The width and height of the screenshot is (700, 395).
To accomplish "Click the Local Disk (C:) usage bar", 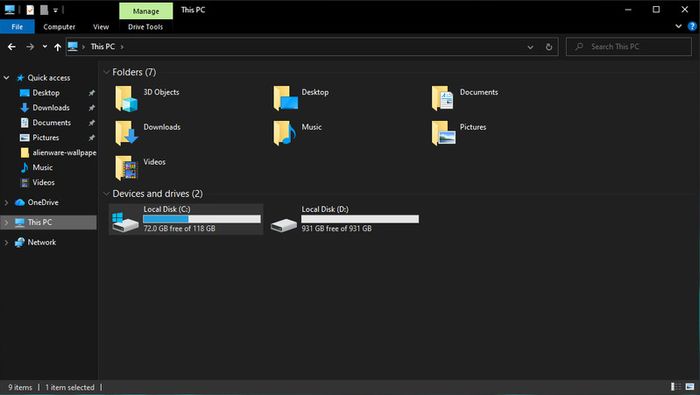I will point(202,219).
